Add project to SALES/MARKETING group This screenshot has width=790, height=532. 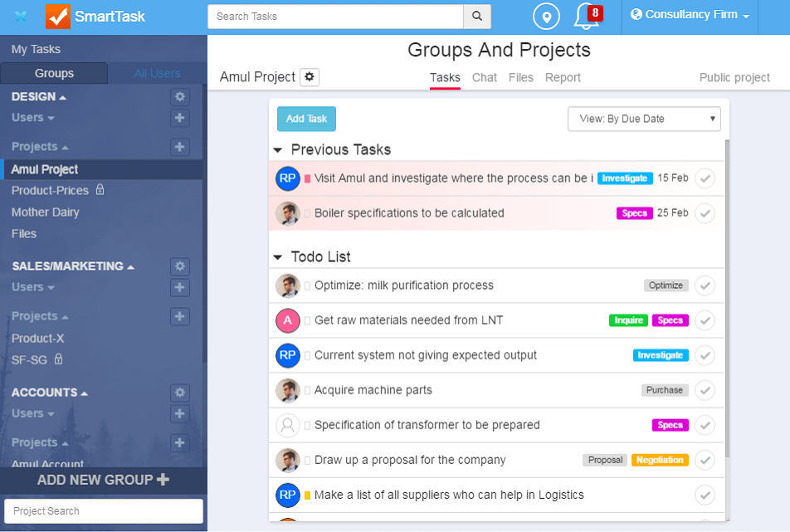click(180, 317)
